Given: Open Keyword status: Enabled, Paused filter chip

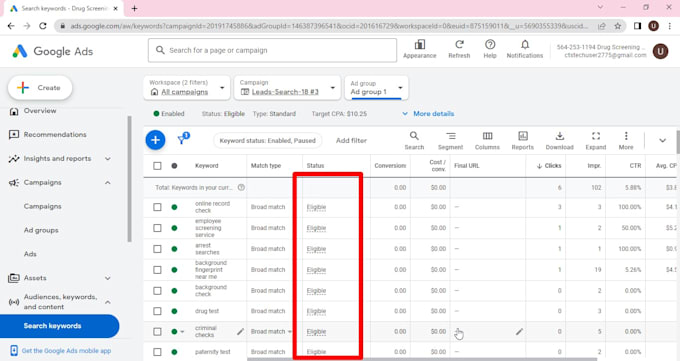Looking at the screenshot, I should [268, 141].
